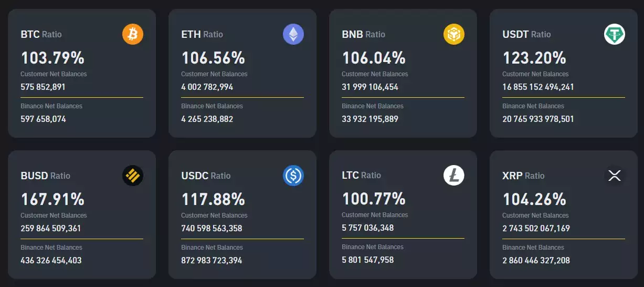Click ETH Binance Net Balances 4 265 238,882
Screen dimensions: 644x287
click(207, 119)
